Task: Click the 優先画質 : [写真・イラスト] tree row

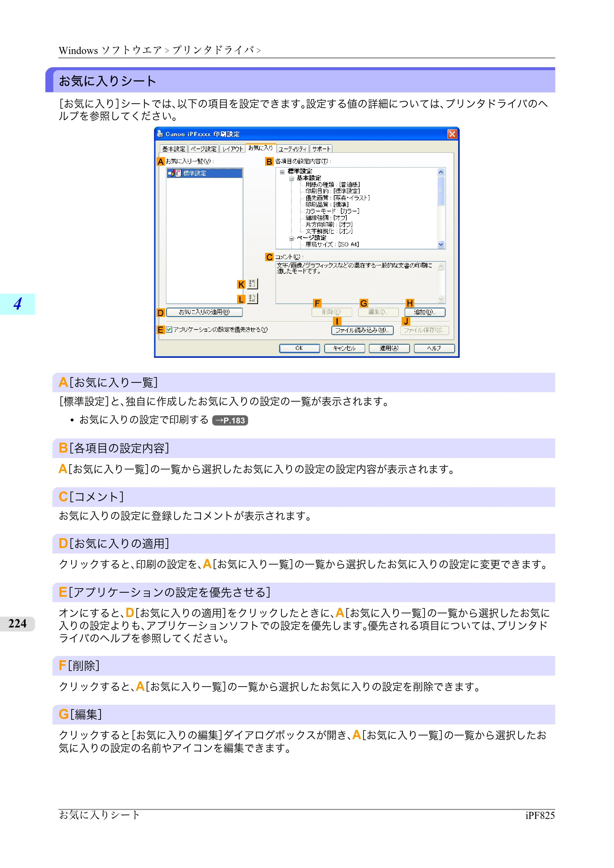Action: pyautogui.click(x=338, y=198)
